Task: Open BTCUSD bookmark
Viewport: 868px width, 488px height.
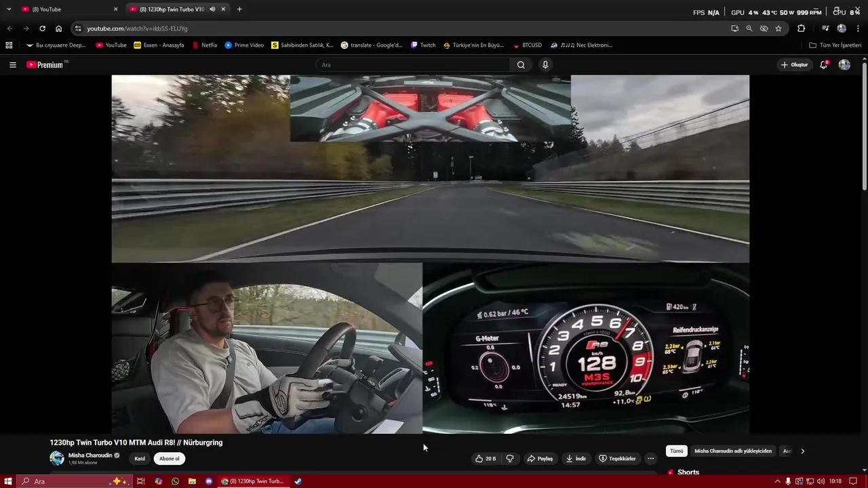Action: (x=527, y=45)
